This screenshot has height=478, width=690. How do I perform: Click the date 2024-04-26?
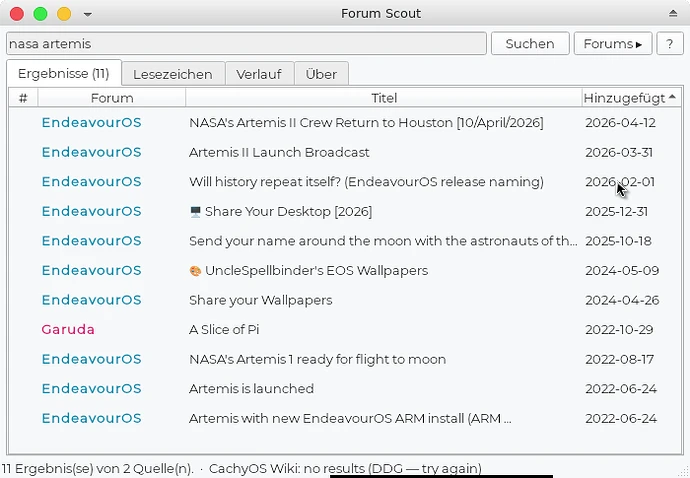(622, 300)
